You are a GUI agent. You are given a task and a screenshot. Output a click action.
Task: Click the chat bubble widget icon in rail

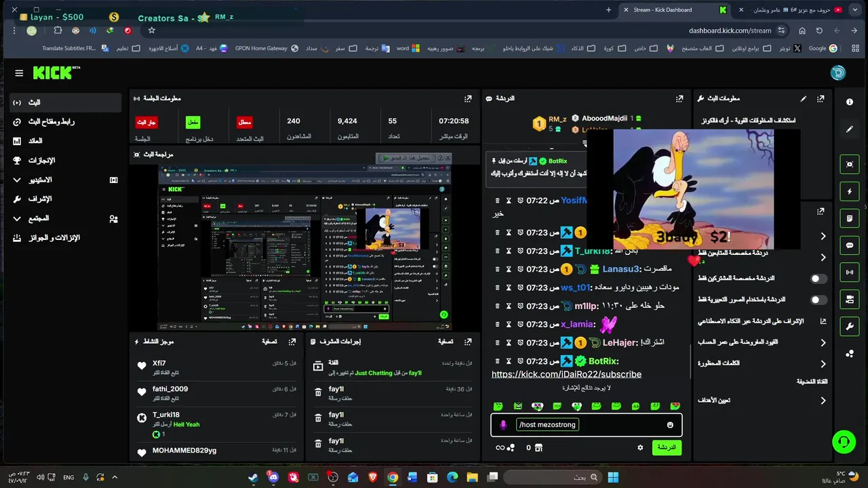click(850, 245)
